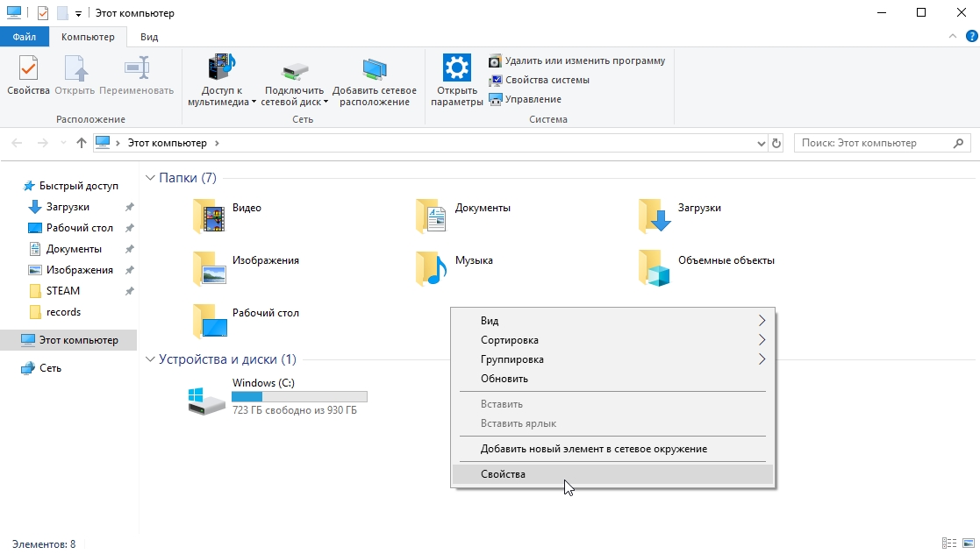Open the Изображения folder in main pane
The image size is (980, 554).
point(247,268)
